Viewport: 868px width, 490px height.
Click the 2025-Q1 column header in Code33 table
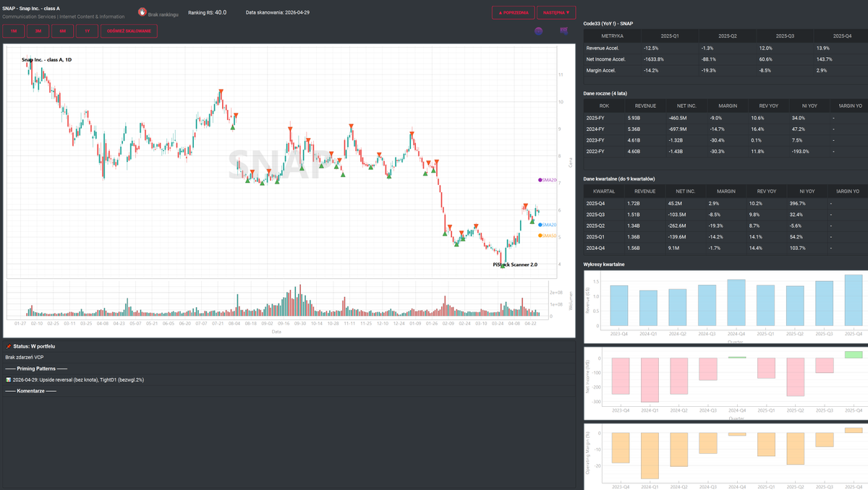click(x=670, y=35)
